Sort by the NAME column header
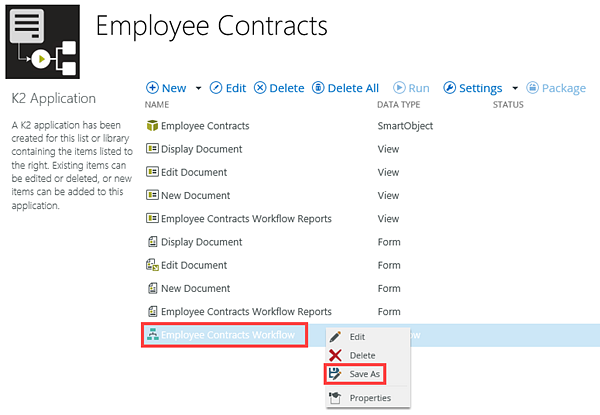This screenshot has width=600, height=415. [x=157, y=104]
